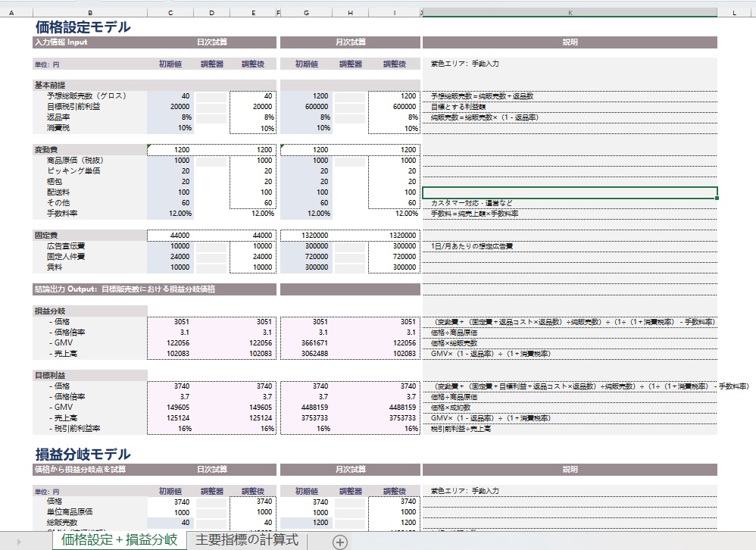Select the 返品率 label cell
The width and height of the screenshot is (756, 550).
click(89, 117)
